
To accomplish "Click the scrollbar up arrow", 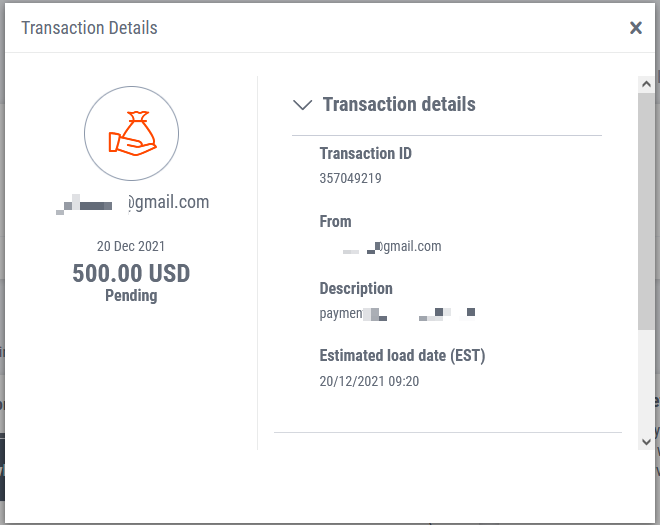I will click(646, 83).
